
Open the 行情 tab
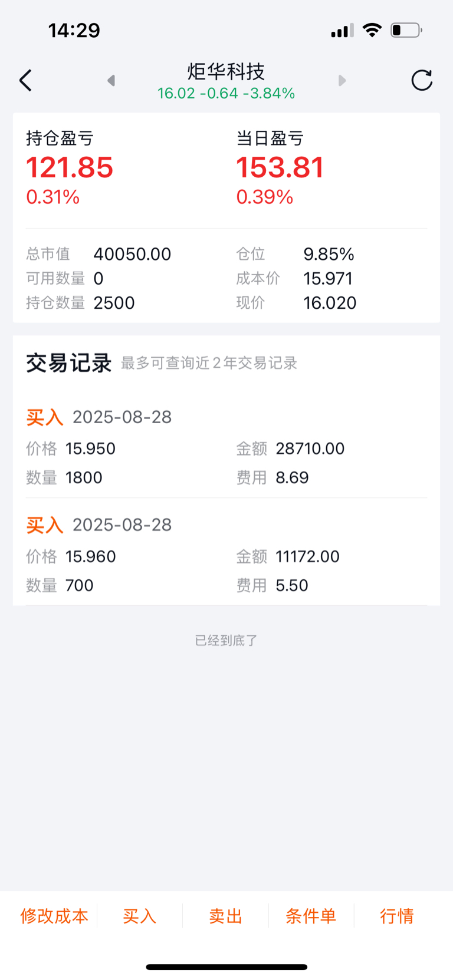pos(397,916)
